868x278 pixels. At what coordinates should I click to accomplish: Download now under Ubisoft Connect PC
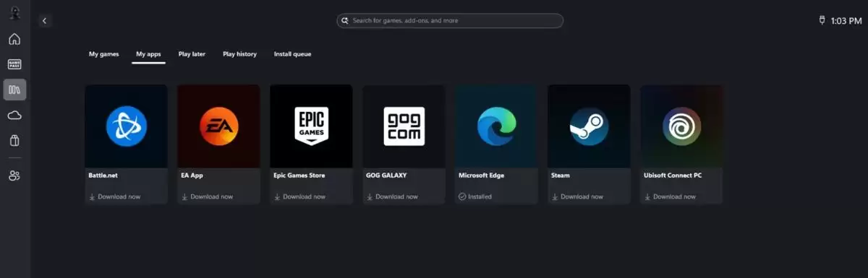(670, 196)
